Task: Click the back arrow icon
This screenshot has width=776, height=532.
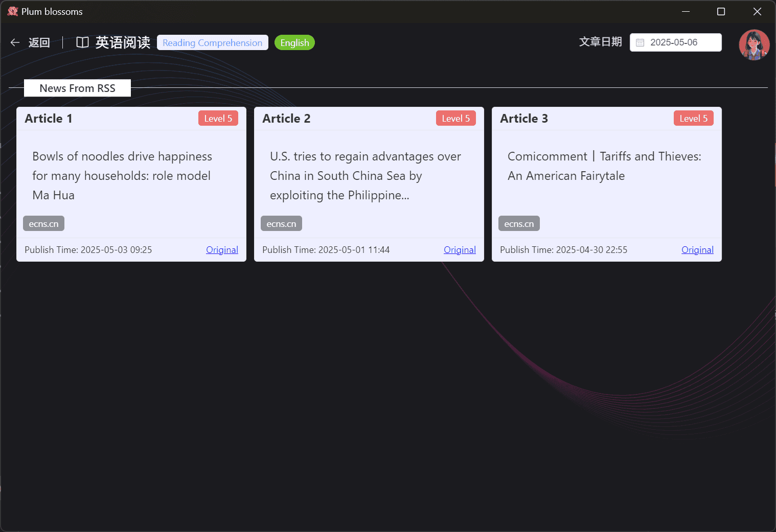Action: coord(15,42)
